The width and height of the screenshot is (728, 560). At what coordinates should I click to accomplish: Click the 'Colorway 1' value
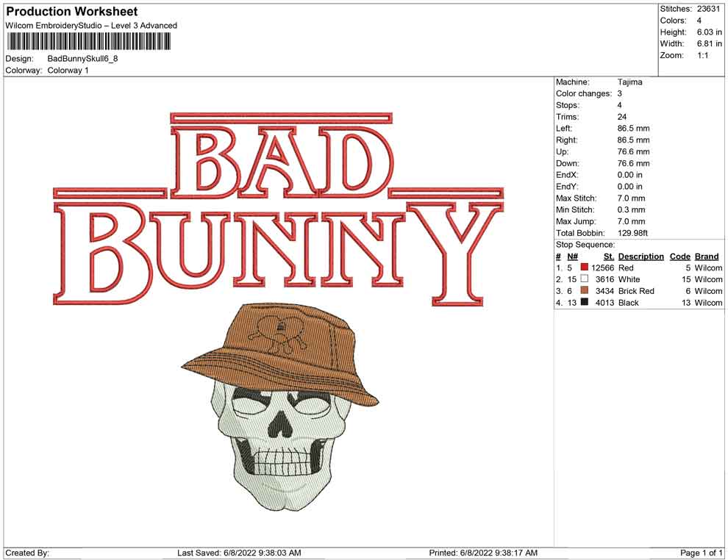(68, 71)
